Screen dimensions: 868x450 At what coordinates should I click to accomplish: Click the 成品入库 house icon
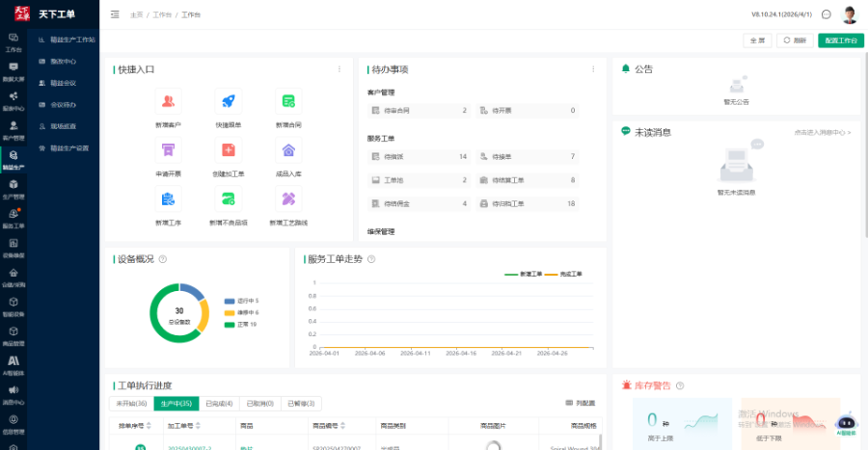pos(288,149)
